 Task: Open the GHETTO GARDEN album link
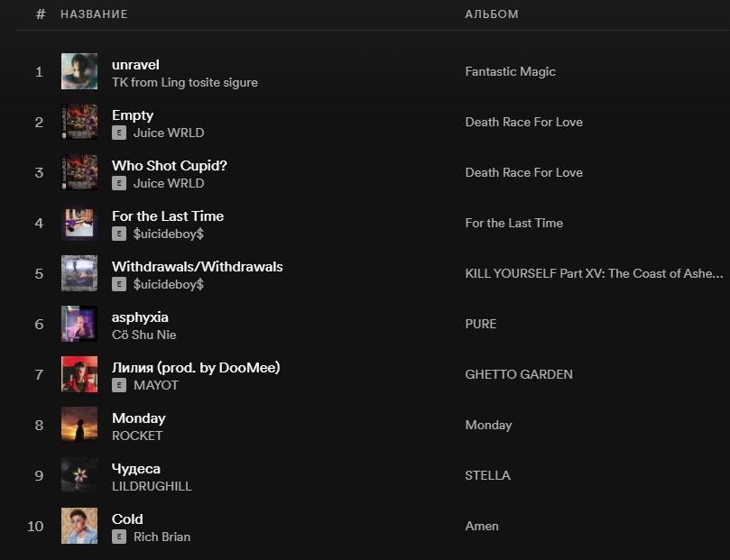(x=518, y=374)
